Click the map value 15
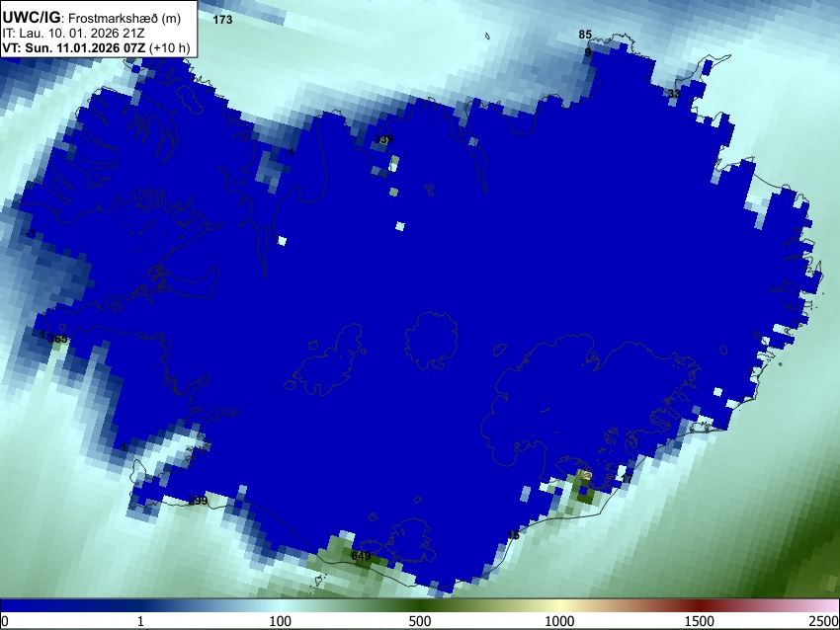The height and width of the screenshot is (630, 840). [513, 535]
